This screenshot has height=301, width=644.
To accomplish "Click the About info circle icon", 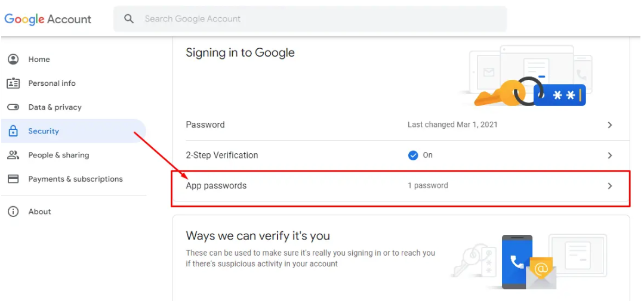I will pos(13,212).
